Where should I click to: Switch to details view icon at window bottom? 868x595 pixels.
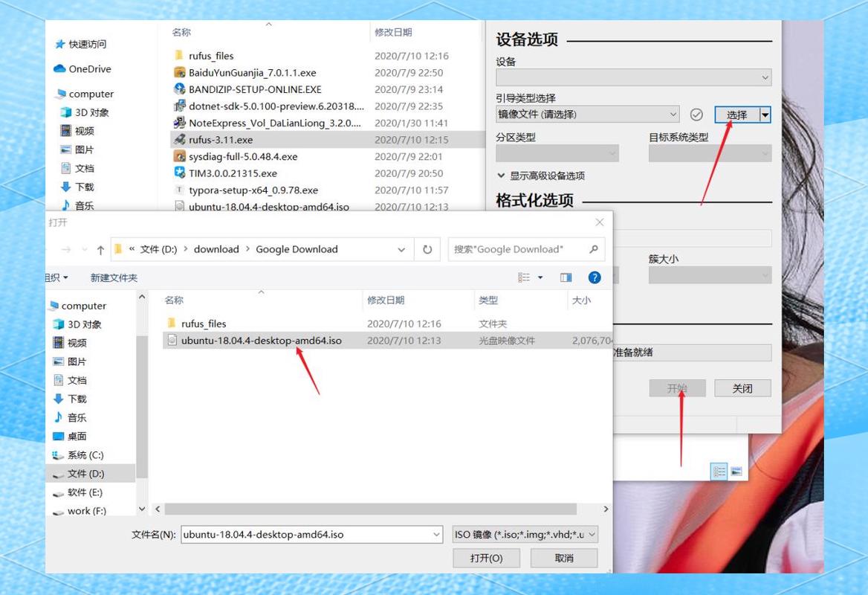[719, 472]
